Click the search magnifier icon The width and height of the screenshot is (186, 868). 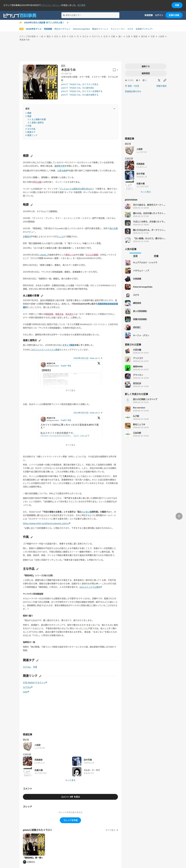coord(63,15)
